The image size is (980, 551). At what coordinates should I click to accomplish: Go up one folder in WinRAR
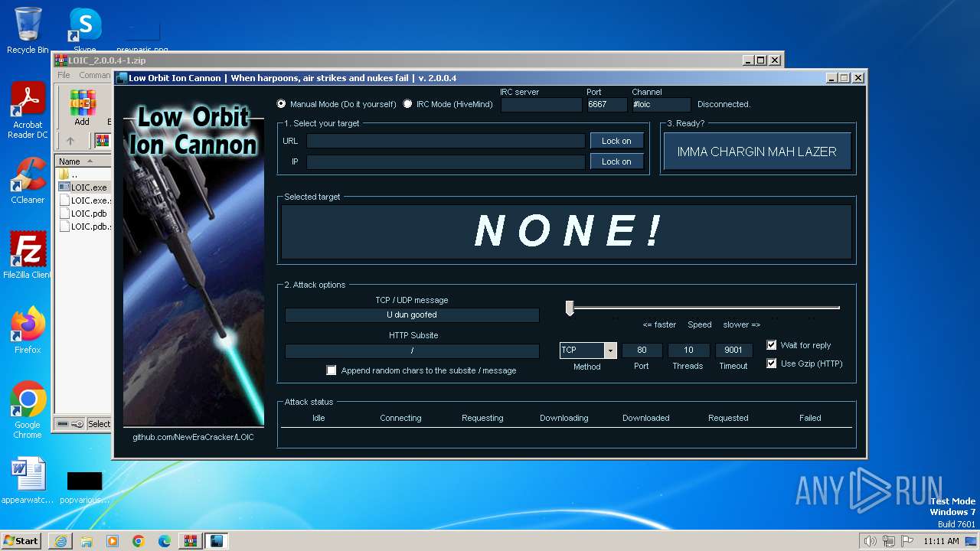point(70,141)
